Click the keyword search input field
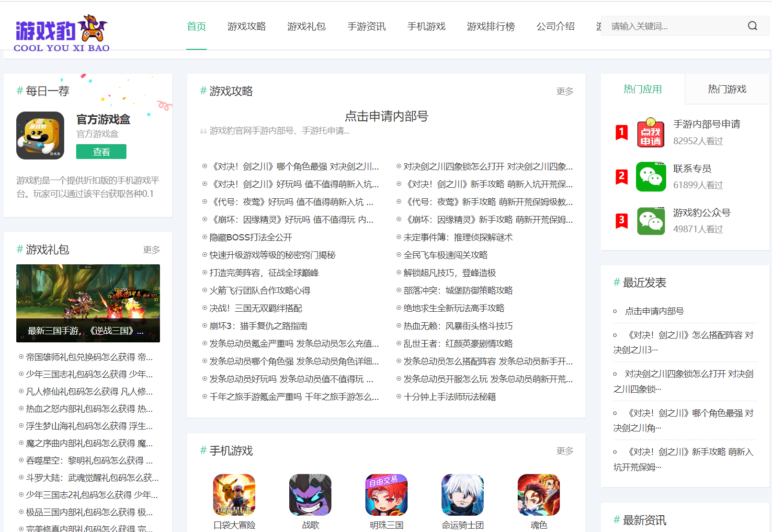This screenshot has height=532, width=772. [670, 26]
